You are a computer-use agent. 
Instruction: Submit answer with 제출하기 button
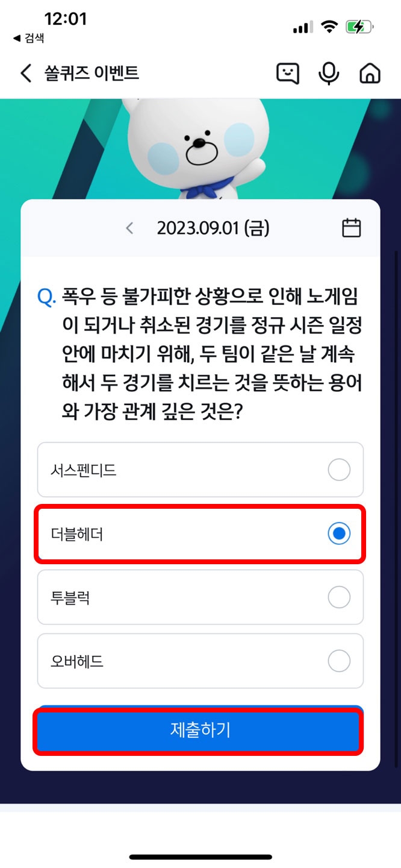(x=200, y=731)
